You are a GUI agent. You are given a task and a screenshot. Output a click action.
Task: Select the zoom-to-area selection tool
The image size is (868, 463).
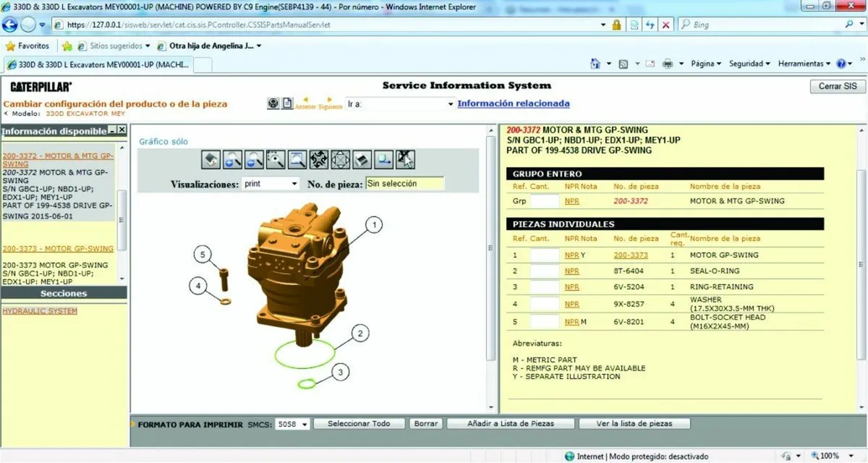pos(276,159)
